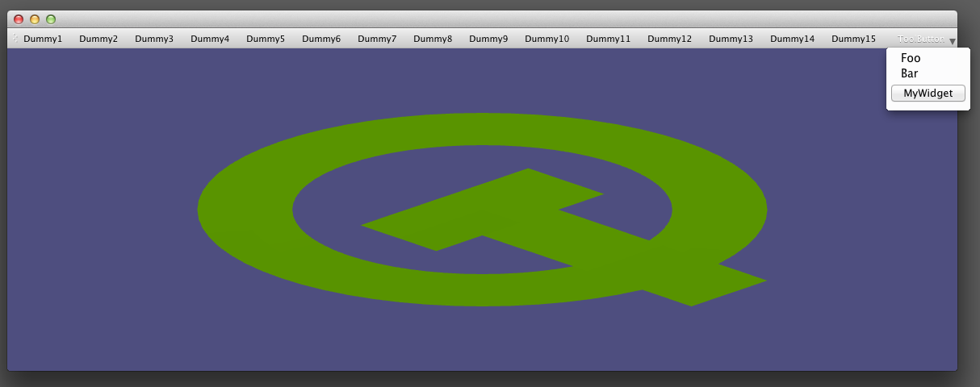Choose the Dummy9 toolbar action
980x387 pixels.
click(x=488, y=39)
